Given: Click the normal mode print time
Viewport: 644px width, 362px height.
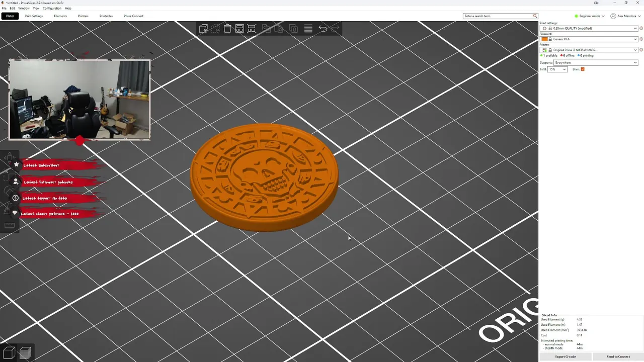Looking at the screenshot, I should (580, 344).
